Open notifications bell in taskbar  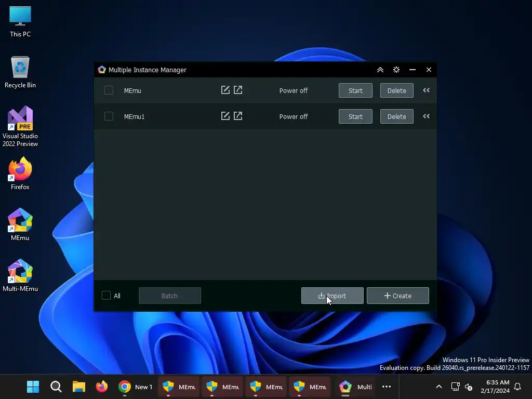[517, 387]
